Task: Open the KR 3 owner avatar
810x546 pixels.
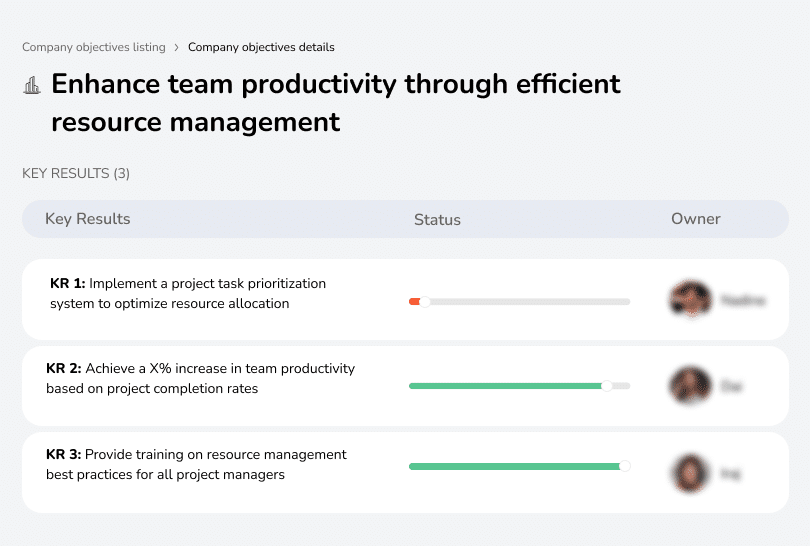Action: [x=691, y=473]
